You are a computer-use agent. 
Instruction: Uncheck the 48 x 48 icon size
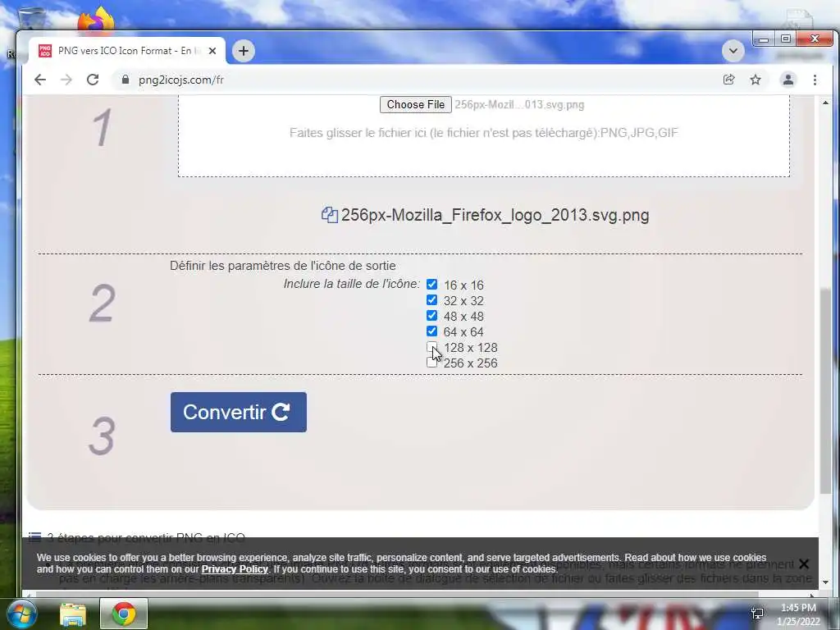tap(431, 316)
